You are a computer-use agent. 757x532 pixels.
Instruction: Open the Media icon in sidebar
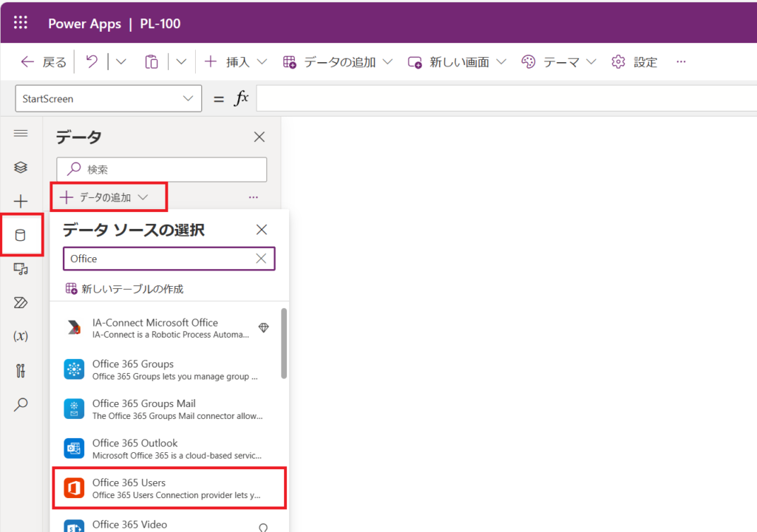21,269
